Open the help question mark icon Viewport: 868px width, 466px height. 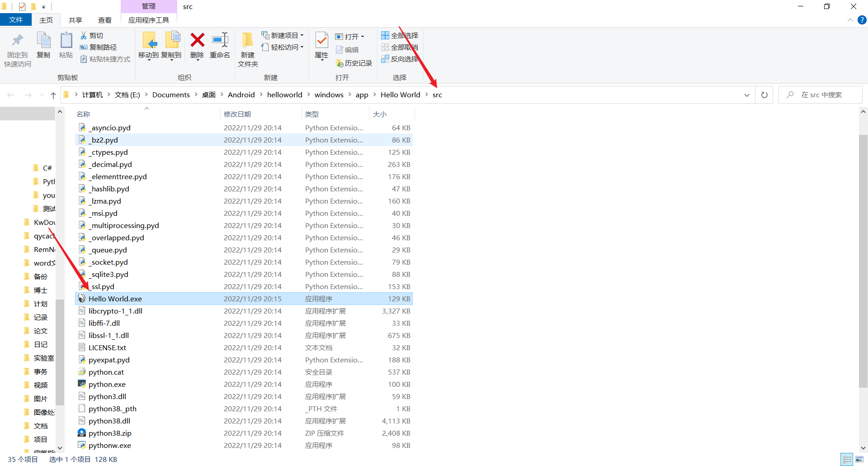coord(862,20)
